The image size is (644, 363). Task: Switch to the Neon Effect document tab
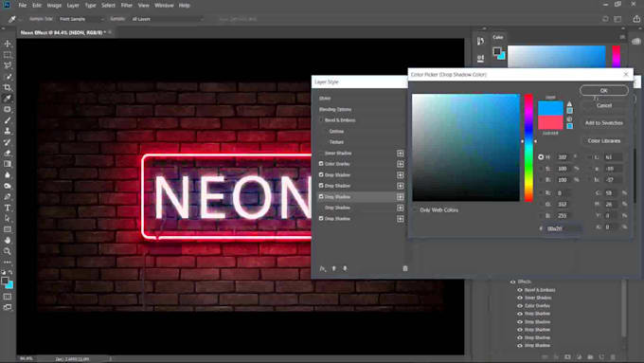pos(63,32)
